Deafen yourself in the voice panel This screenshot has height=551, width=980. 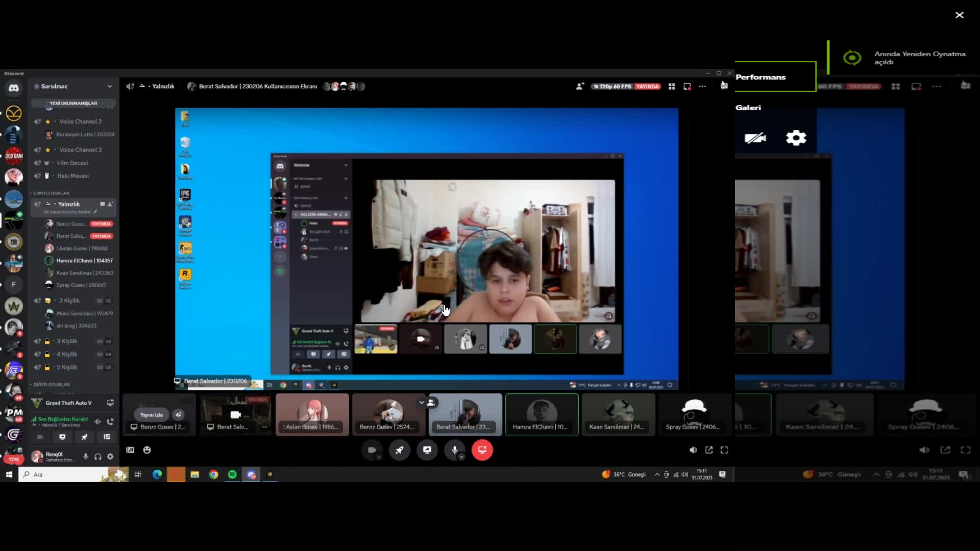(97, 457)
